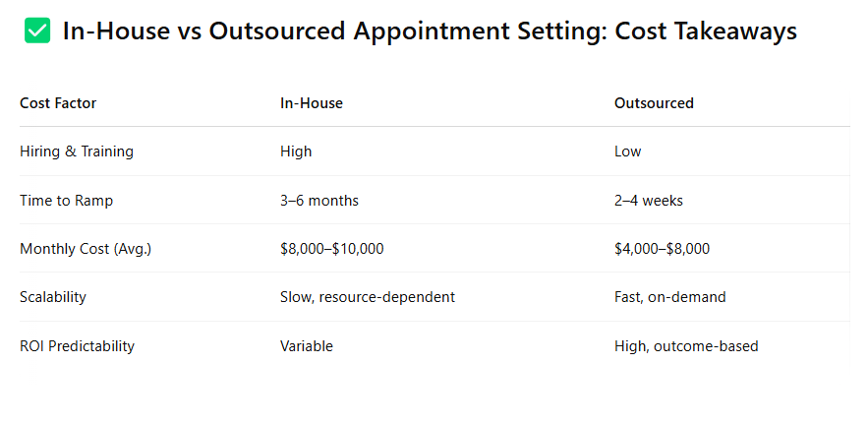Click the 'Variable' cell for ROI Predictability
Image resolution: width=868 pixels, height=424 pixels.
(x=306, y=346)
